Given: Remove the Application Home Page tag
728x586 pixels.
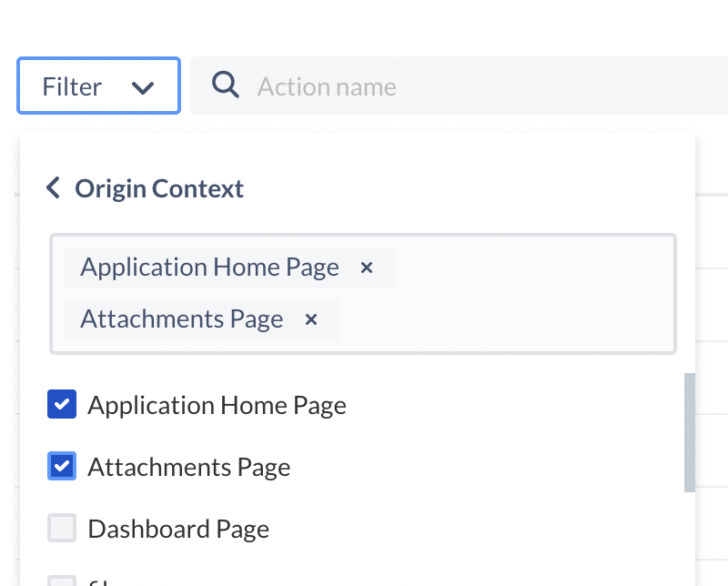Looking at the screenshot, I should tap(367, 268).
